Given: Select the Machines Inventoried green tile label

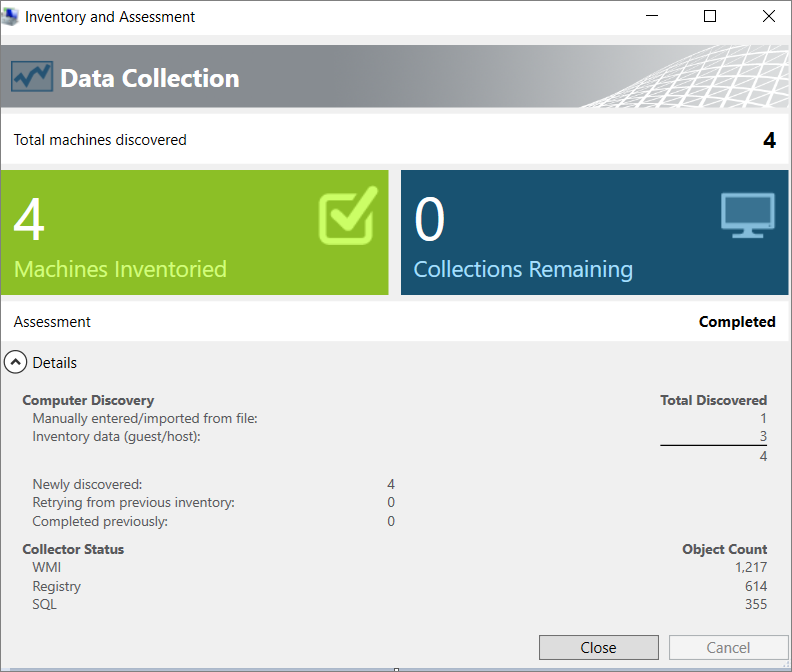Looking at the screenshot, I should [x=120, y=269].
